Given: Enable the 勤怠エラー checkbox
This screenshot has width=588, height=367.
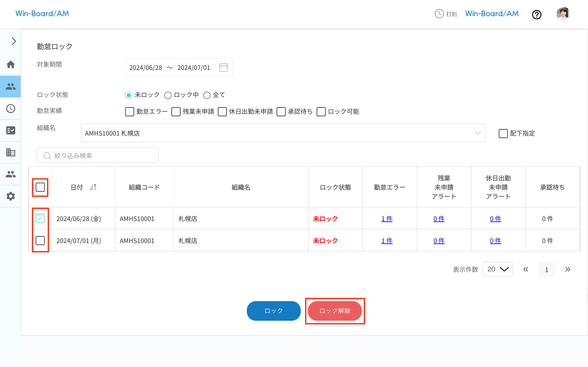Looking at the screenshot, I should click(129, 112).
